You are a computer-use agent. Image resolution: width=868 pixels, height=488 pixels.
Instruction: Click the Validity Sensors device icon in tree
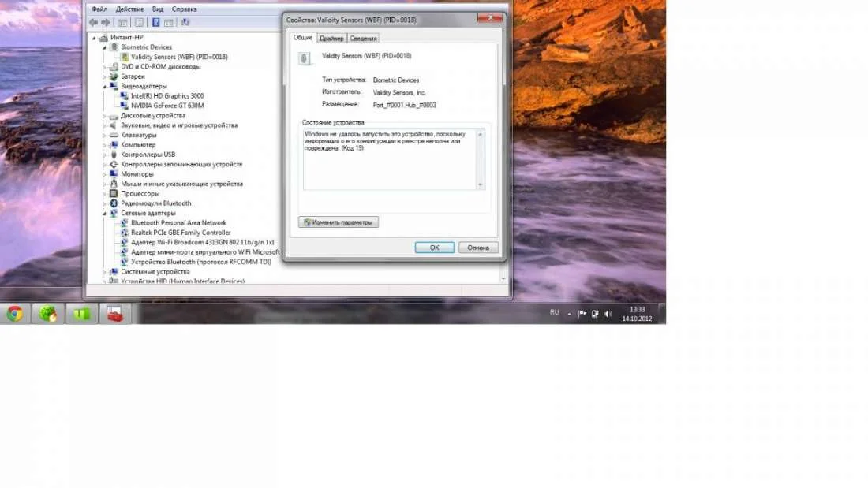[x=125, y=57]
